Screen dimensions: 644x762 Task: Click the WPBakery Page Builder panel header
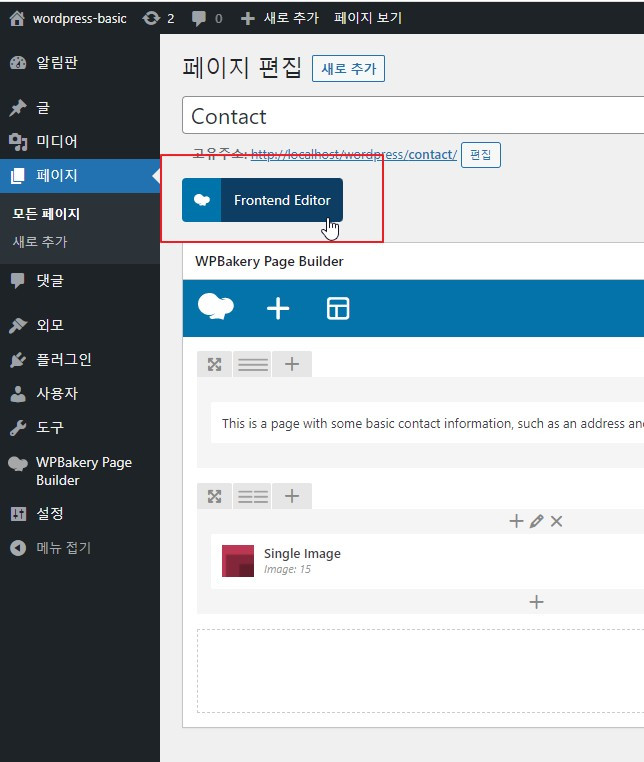pyautogui.click(x=413, y=261)
